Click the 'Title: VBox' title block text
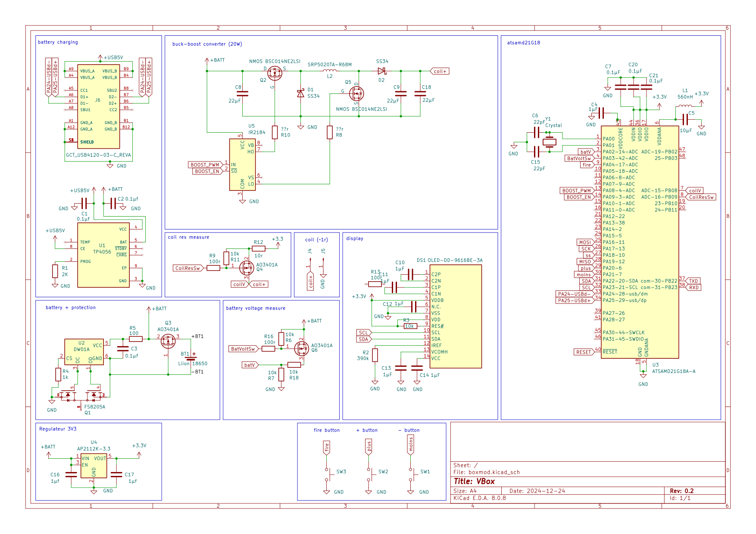Screen dimensions: 756x534 coord(474,481)
